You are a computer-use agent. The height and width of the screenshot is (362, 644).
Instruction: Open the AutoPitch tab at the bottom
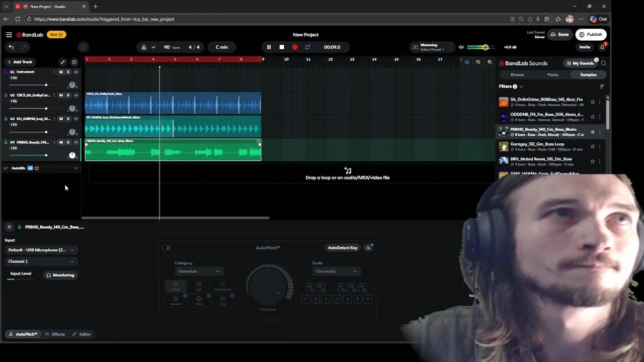[x=23, y=334]
